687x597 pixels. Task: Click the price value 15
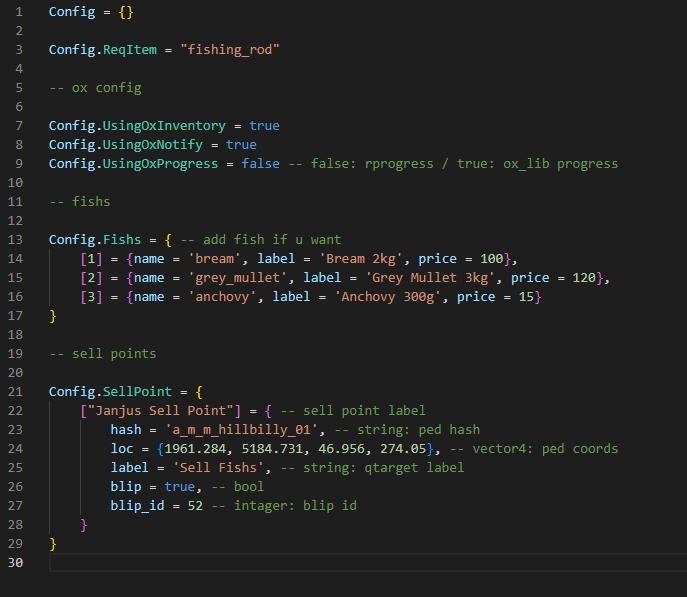pyautogui.click(x=526, y=297)
